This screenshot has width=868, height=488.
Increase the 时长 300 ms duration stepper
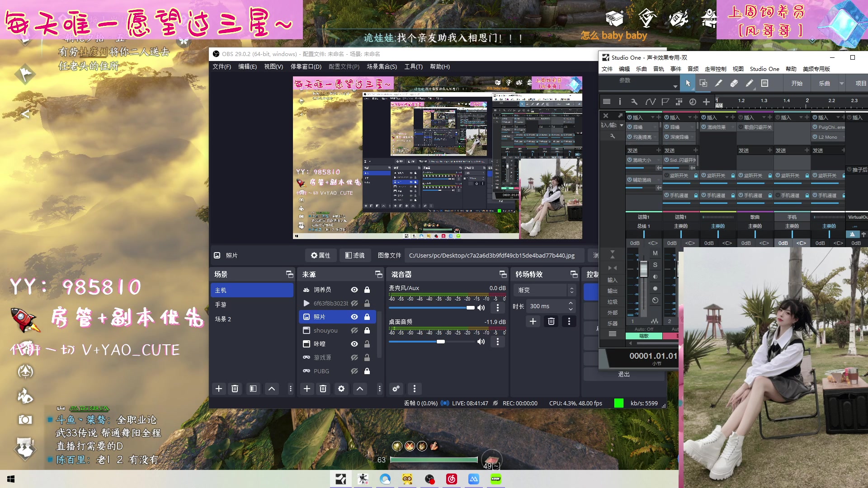(571, 303)
